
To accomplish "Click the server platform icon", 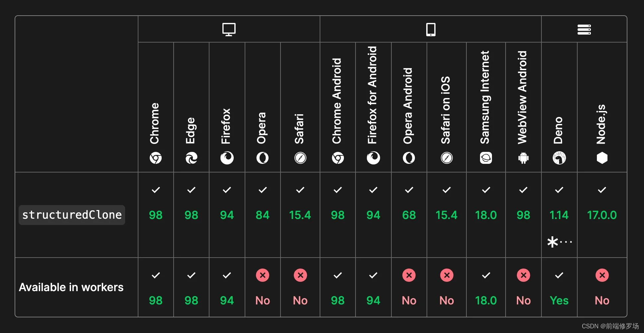I will (584, 29).
